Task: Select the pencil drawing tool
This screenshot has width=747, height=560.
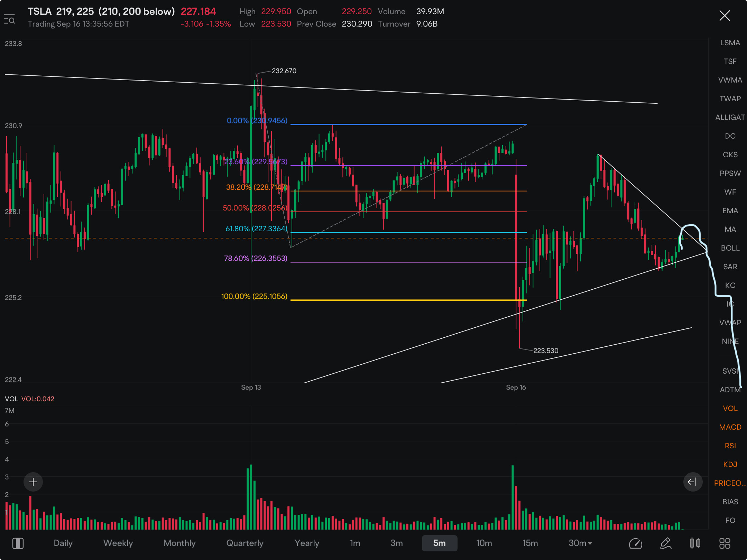Action: coord(666,543)
